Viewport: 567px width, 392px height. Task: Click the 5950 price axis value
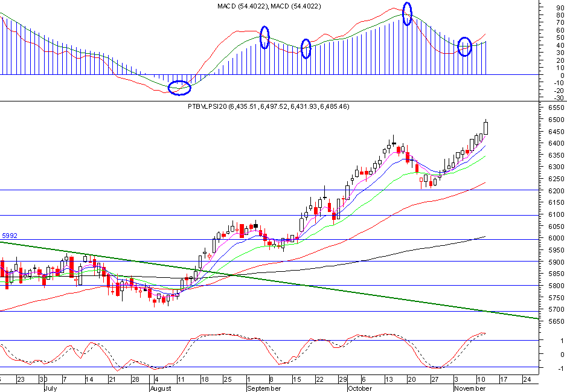556,250
